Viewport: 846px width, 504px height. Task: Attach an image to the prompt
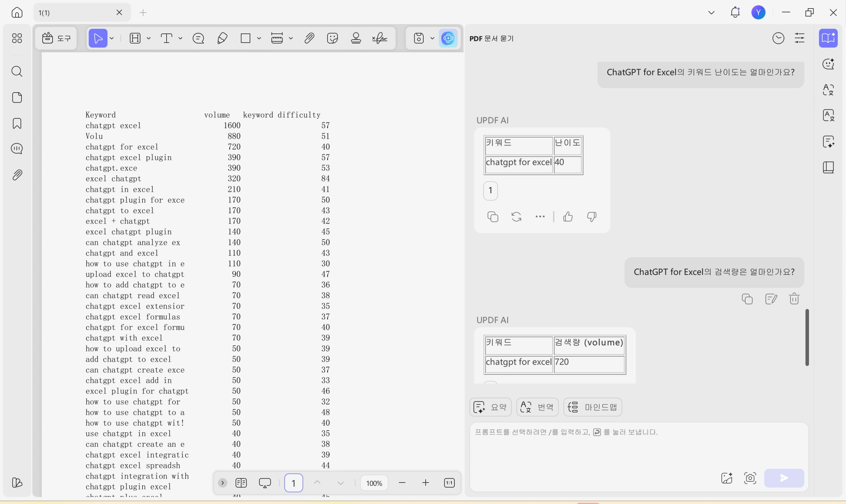[726, 478]
